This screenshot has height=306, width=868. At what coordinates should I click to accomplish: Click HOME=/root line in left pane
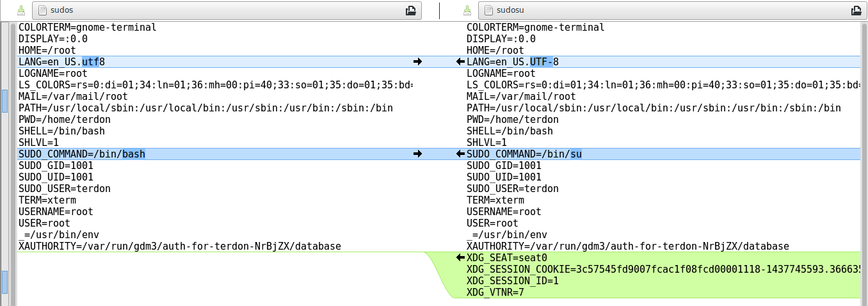(47, 51)
